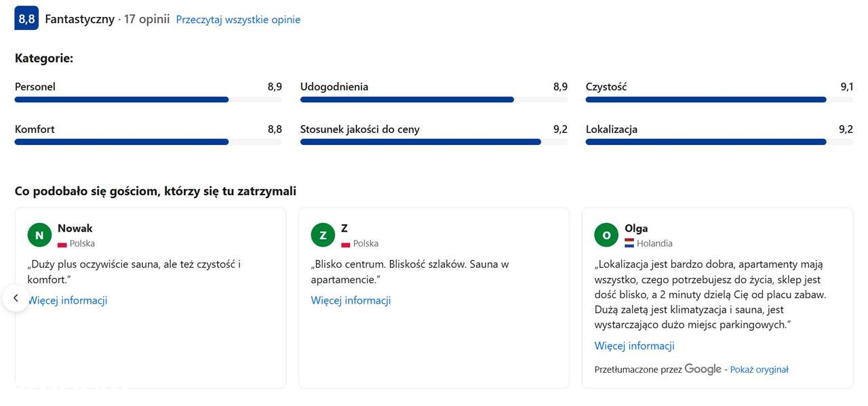868x406 pixels.
Task: Expand 'Więcej informacji' in Z's review
Action: click(x=351, y=300)
